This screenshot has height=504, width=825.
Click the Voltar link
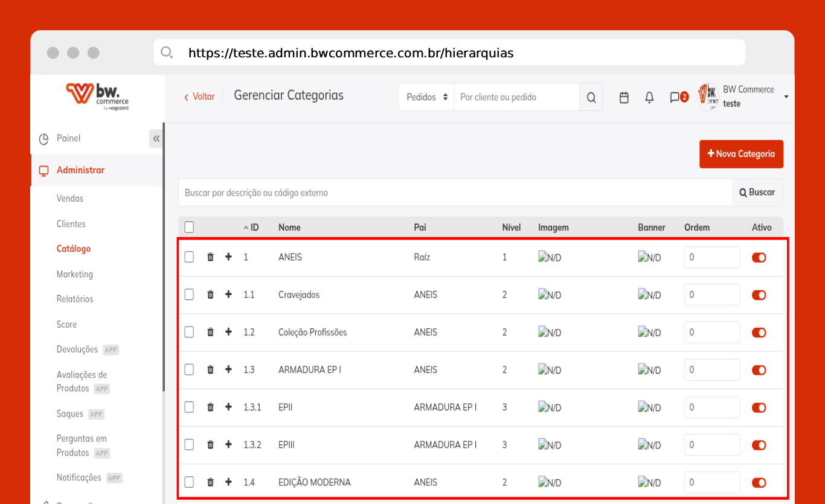[x=199, y=97]
